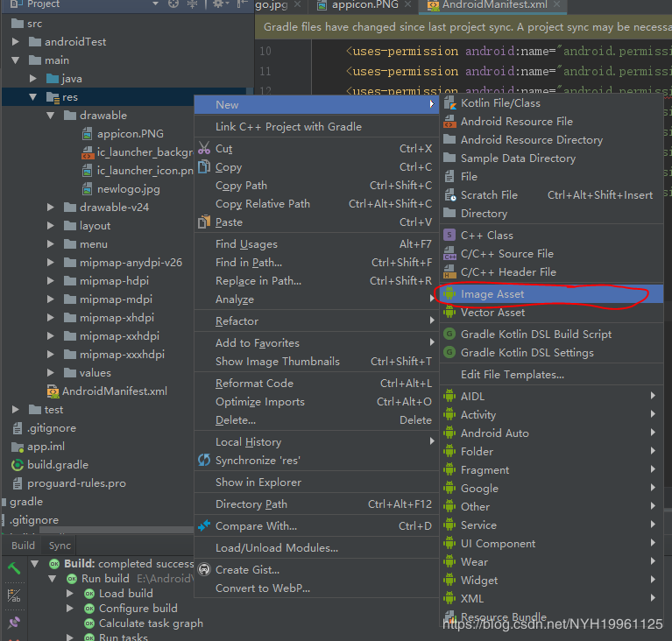
Task: Click the toggle view icon below the hammer
Action: click(14, 595)
